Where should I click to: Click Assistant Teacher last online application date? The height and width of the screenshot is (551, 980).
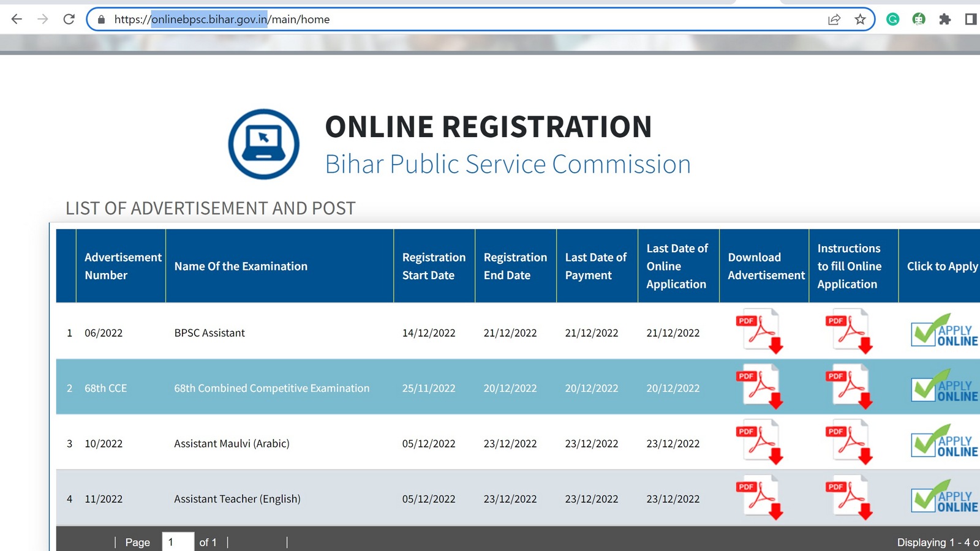pyautogui.click(x=673, y=499)
